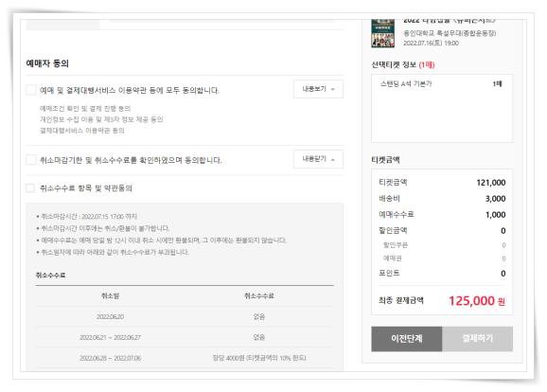Click the 예매권 row label
This screenshot has width=547, height=392.
[393, 258]
